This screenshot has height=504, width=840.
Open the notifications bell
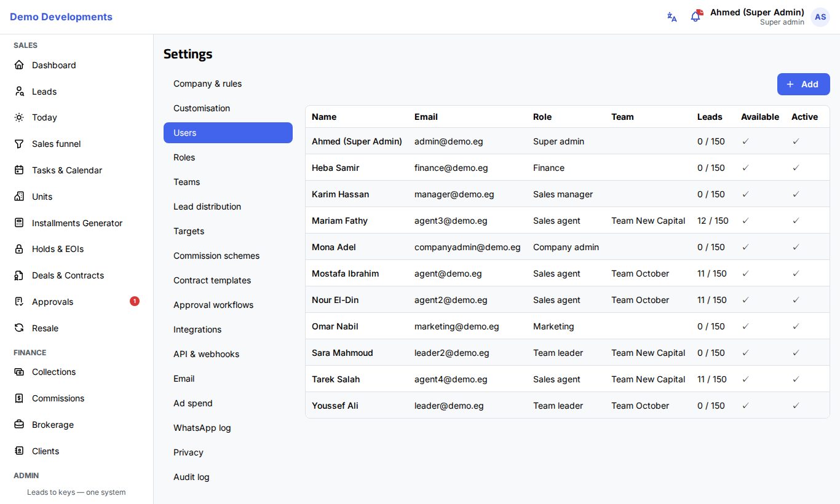(695, 17)
